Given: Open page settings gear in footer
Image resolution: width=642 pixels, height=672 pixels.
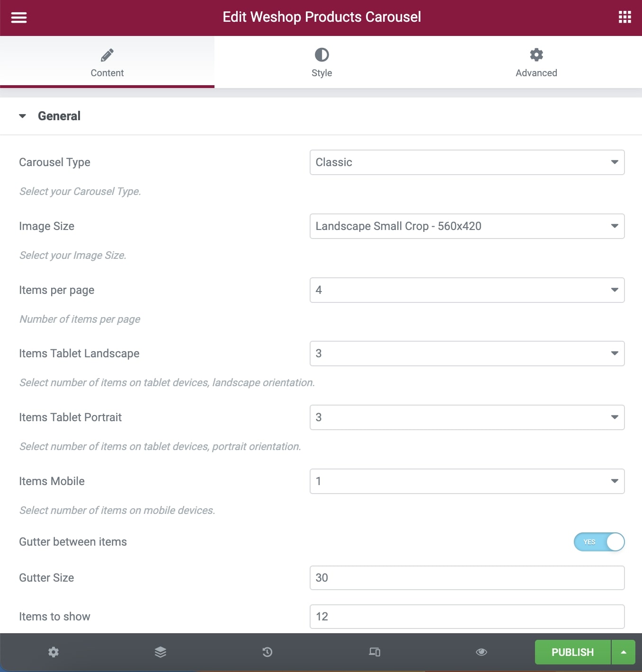Looking at the screenshot, I should pos(53,652).
